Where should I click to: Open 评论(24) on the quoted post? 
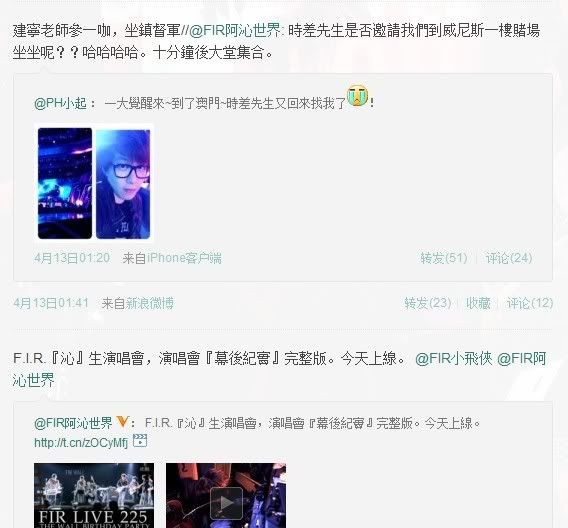click(509, 258)
